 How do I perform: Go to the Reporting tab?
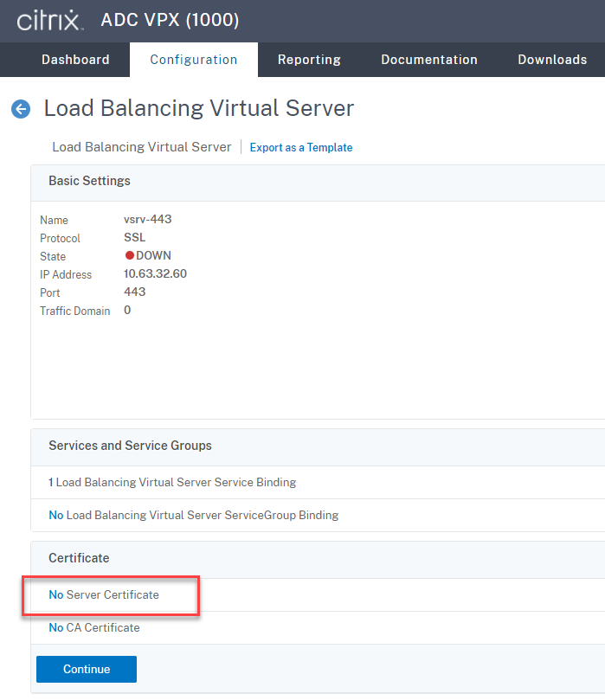click(x=309, y=60)
